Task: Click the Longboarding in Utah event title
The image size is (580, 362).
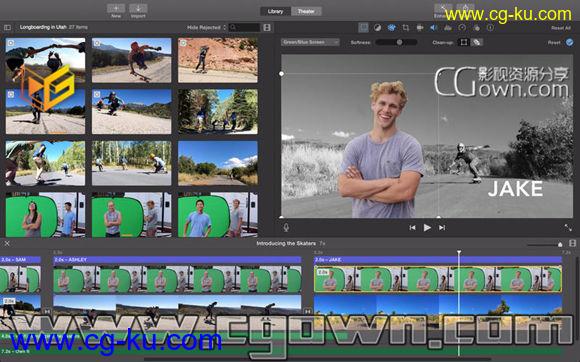Action: point(43,27)
